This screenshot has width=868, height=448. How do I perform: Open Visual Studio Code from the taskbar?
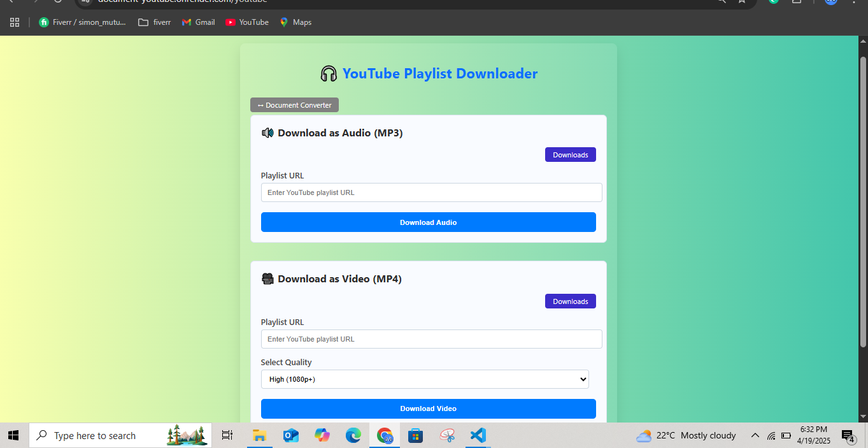(x=478, y=436)
